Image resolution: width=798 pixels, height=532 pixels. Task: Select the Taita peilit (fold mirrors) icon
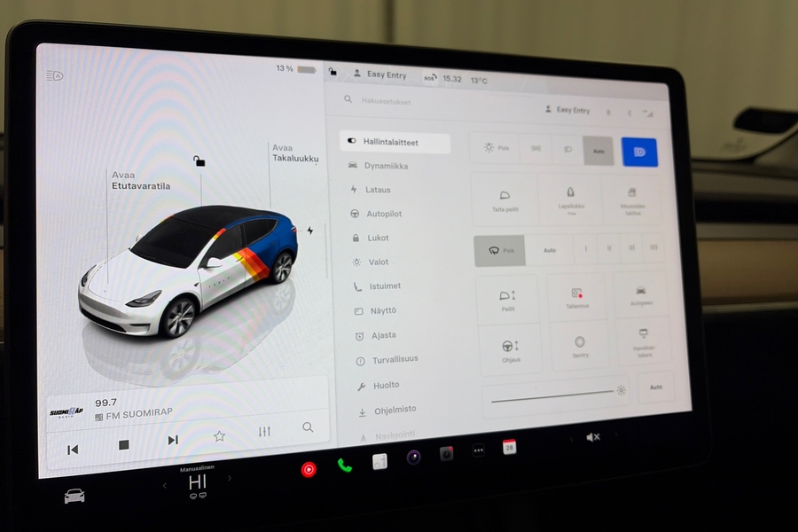505,198
